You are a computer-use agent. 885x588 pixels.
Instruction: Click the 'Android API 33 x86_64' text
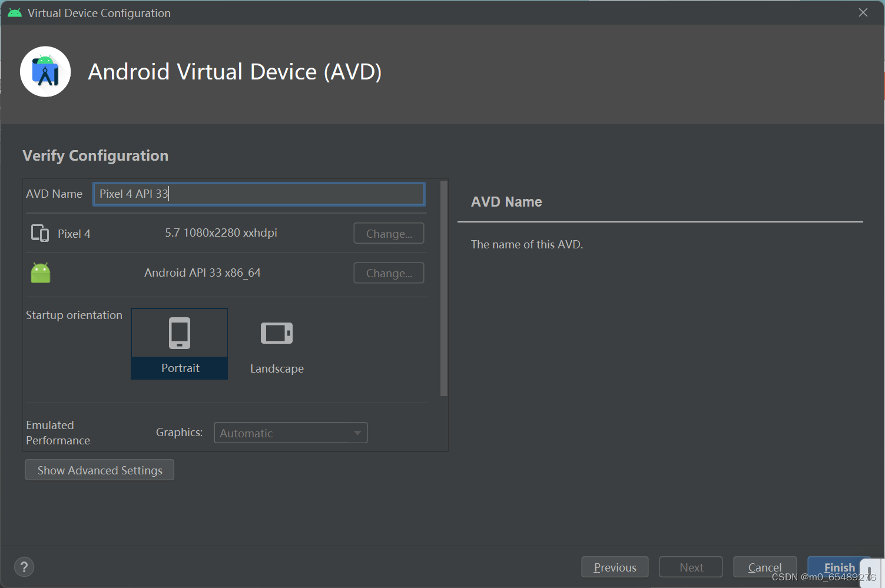(203, 273)
